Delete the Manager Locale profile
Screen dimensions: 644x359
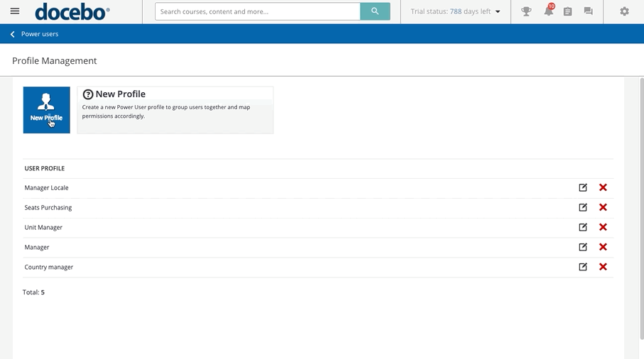[x=603, y=187]
